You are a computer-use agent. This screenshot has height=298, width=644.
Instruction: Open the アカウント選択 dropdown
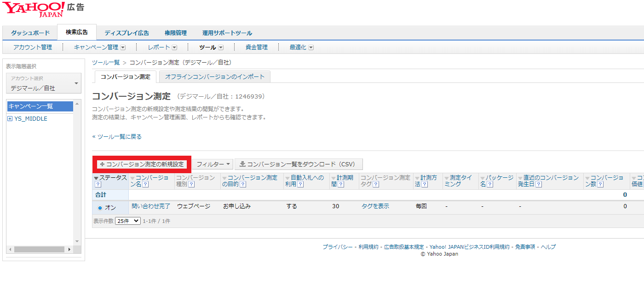point(43,83)
